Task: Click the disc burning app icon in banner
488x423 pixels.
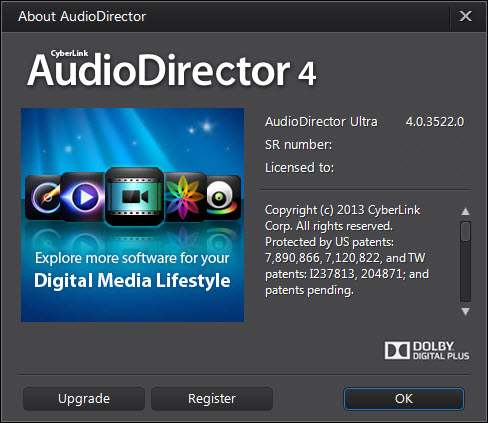Action: [x=43, y=197]
